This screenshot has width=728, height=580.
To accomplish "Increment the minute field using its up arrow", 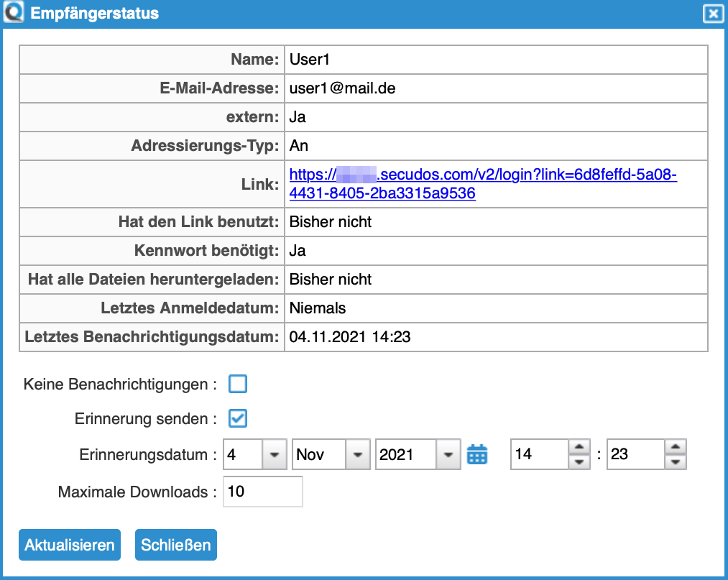I will pyautogui.click(x=676, y=448).
